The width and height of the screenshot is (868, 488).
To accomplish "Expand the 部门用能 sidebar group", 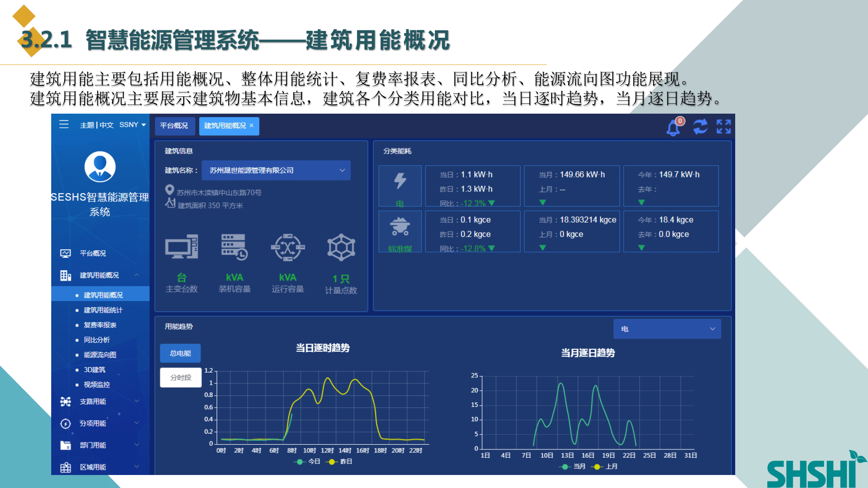I will pyautogui.click(x=137, y=445).
